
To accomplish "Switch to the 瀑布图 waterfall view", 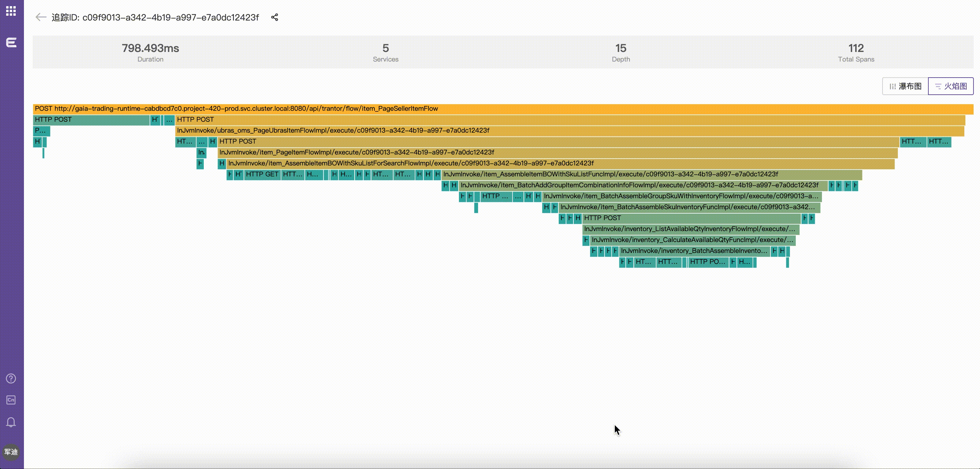I will pyautogui.click(x=905, y=86).
